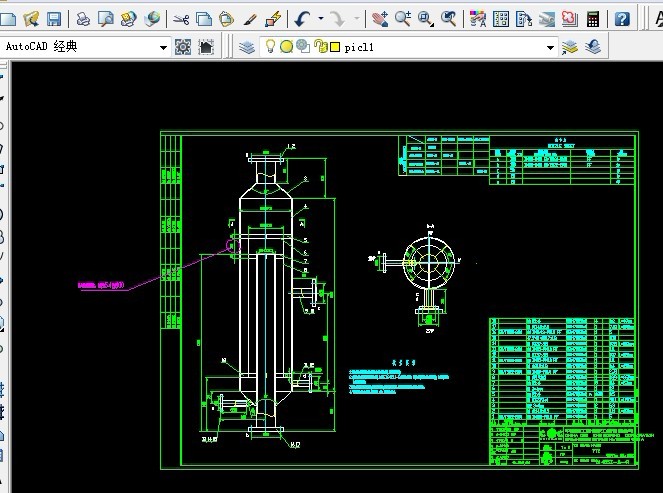Screen dimensions: 663x493
Task: Open the Tool Palettes window icon
Action: [x=523, y=19]
